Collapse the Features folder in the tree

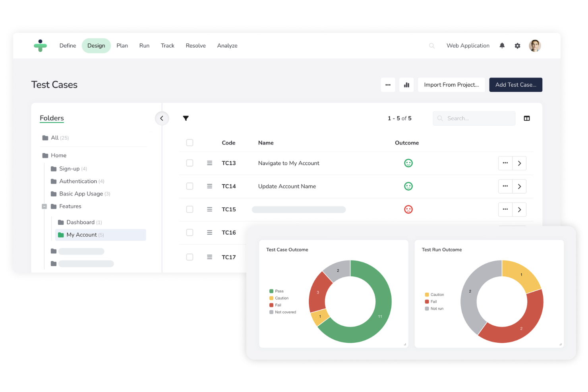pyautogui.click(x=44, y=206)
